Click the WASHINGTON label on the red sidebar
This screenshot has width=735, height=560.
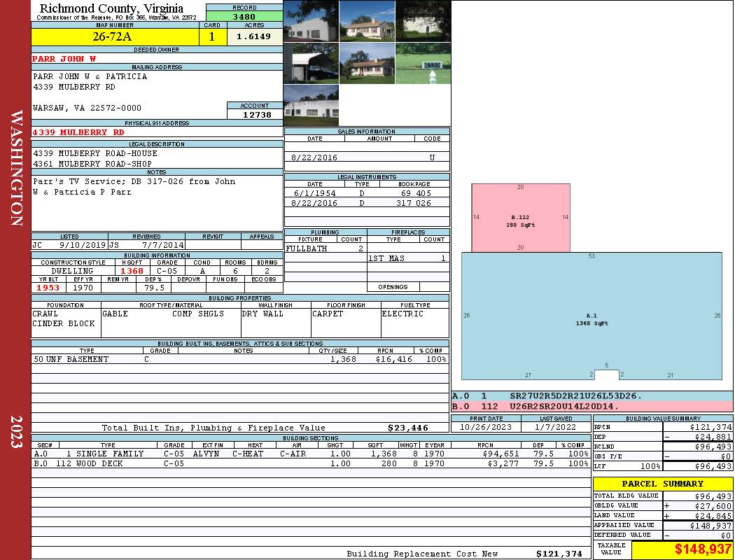[17, 168]
